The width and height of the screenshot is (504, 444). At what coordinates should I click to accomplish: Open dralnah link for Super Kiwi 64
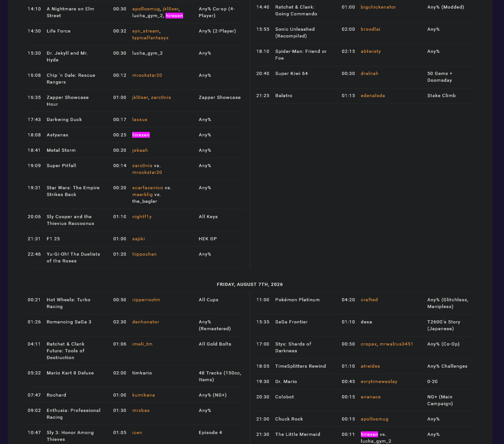coord(370,74)
